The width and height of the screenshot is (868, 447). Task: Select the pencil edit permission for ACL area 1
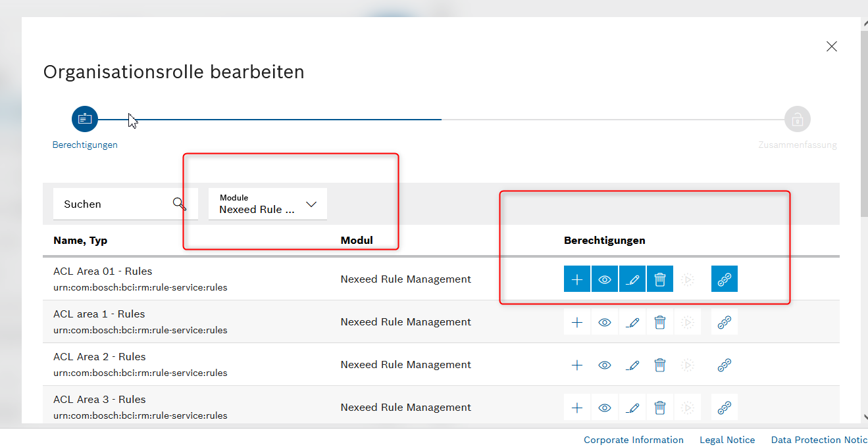[x=632, y=321]
